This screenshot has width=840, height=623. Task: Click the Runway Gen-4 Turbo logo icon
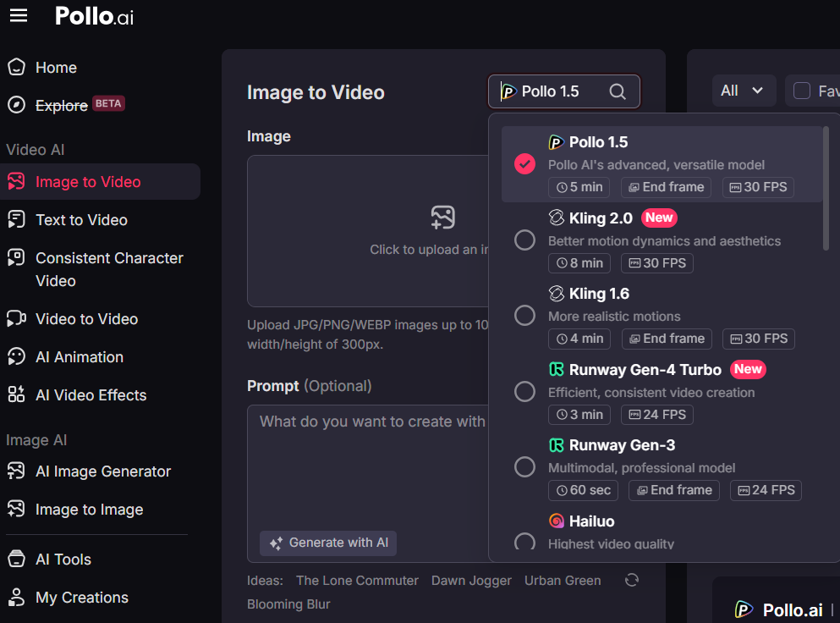tap(557, 369)
